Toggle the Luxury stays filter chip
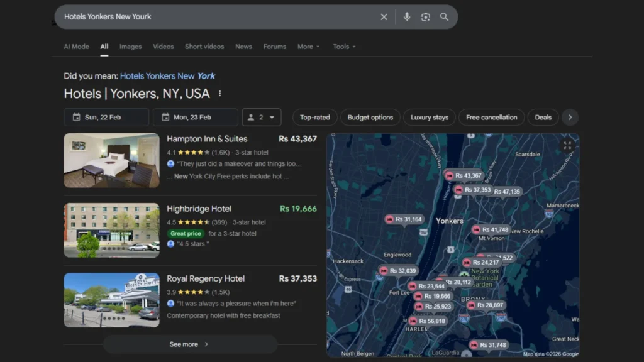 [430, 118]
